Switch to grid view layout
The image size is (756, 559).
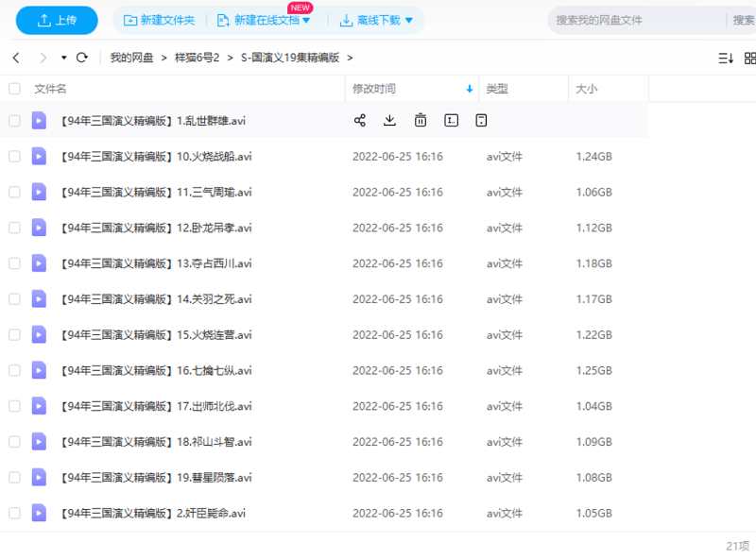tap(750, 58)
